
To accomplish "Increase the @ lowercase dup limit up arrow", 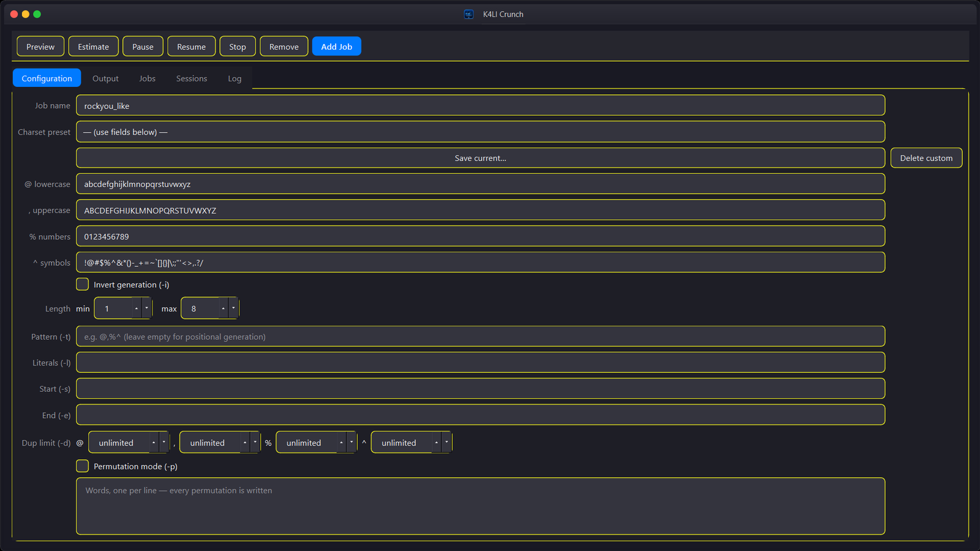I will [x=154, y=443].
